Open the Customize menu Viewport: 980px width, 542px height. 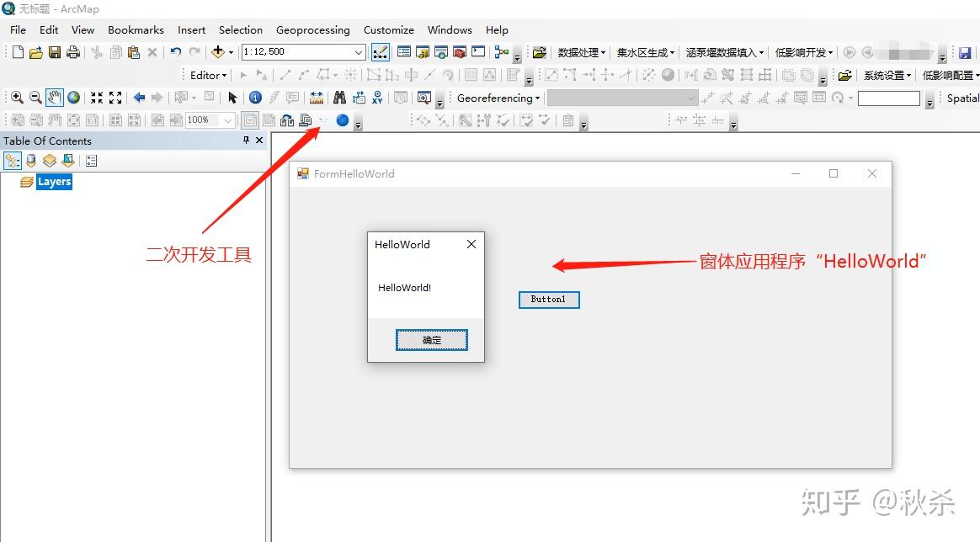tap(388, 29)
